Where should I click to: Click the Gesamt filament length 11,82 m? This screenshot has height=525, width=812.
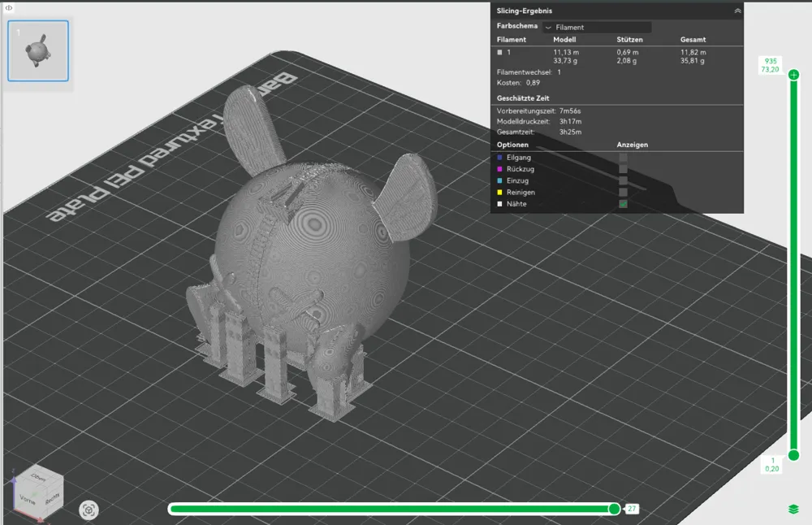pos(693,52)
